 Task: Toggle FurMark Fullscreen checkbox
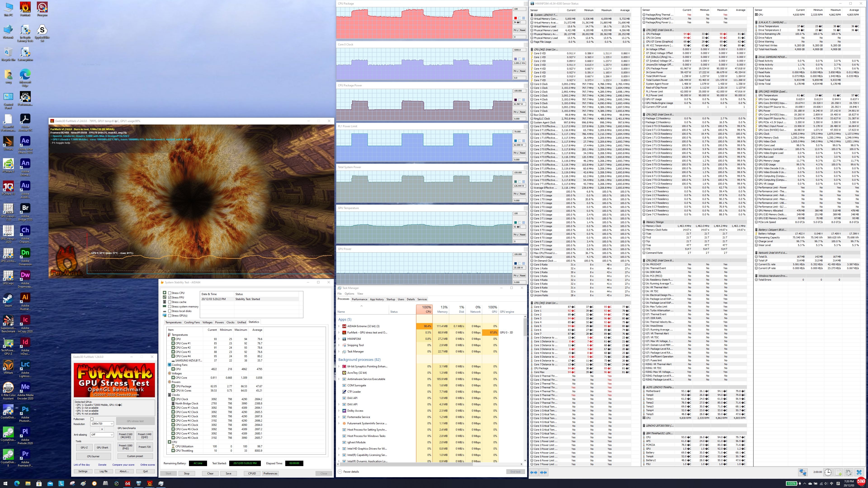pyautogui.click(x=92, y=419)
